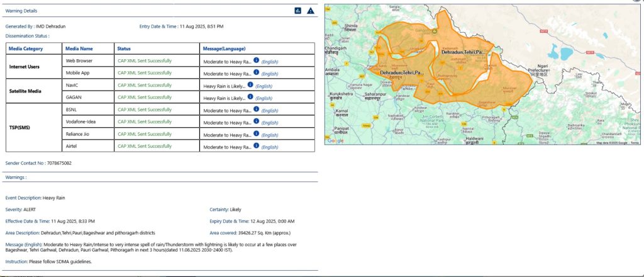Show info for BSNL message
This screenshot has width=644, height=277.
tap(256, 109)
